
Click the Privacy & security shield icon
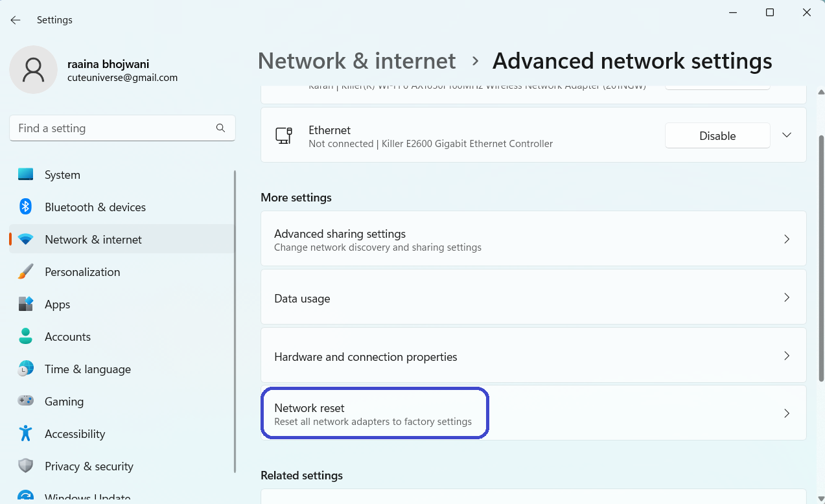click(x=25, y=466)
